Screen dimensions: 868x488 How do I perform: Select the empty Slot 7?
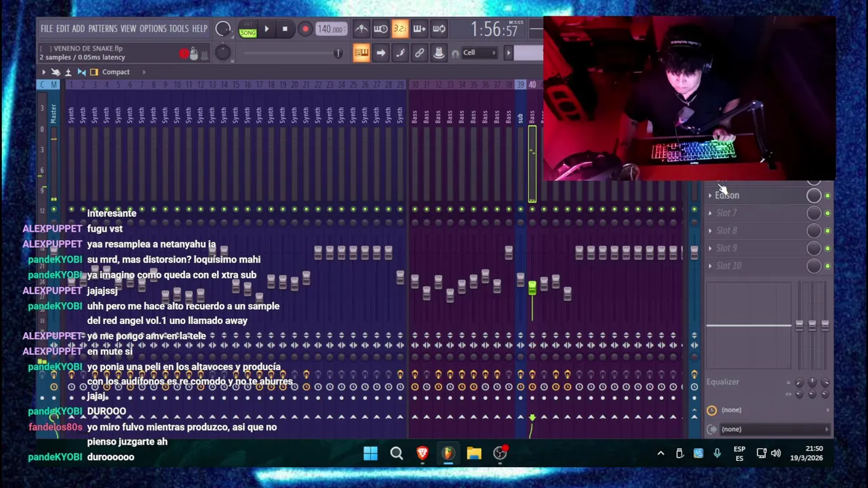click(x=756, y=213)
